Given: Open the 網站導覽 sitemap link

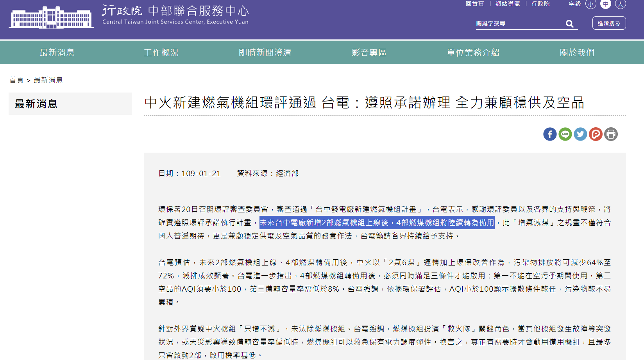Looking at the screenshot, I should [508, 4].
